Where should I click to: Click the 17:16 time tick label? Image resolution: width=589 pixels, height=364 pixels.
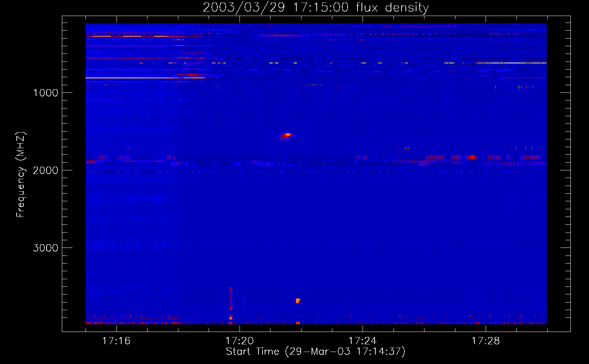click(116, 341)
